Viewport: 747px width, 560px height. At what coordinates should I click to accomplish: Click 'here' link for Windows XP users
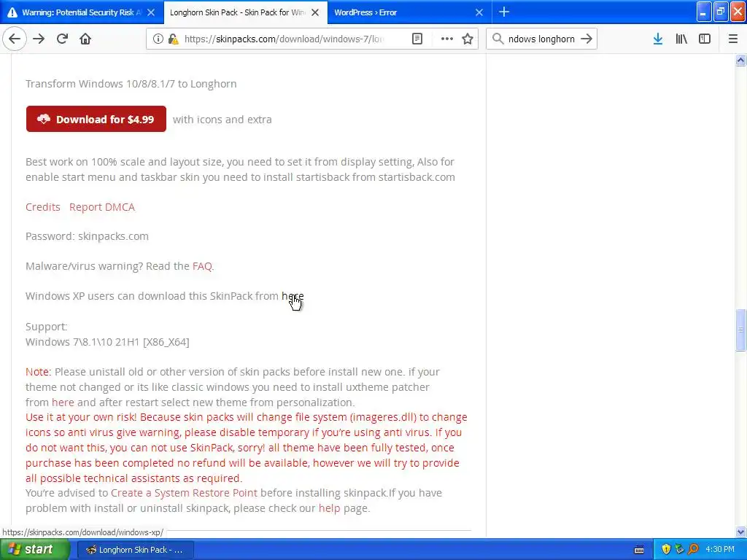293,296
